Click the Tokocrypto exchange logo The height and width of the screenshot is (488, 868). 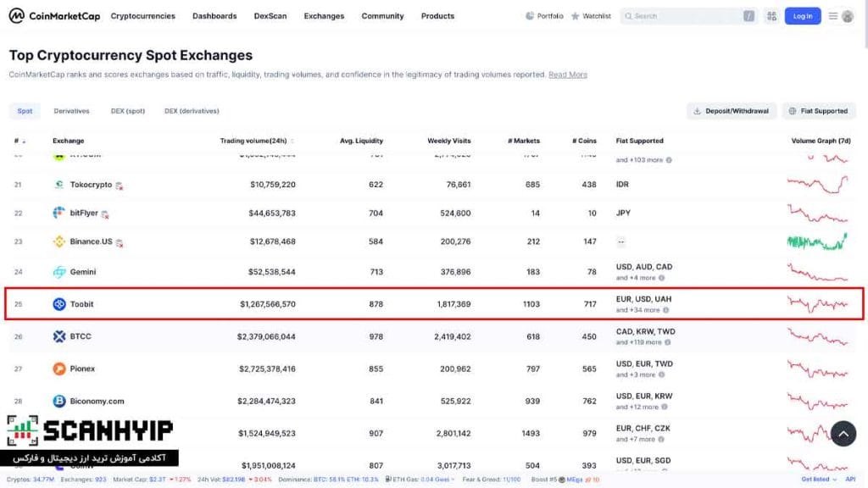(59, 184)
